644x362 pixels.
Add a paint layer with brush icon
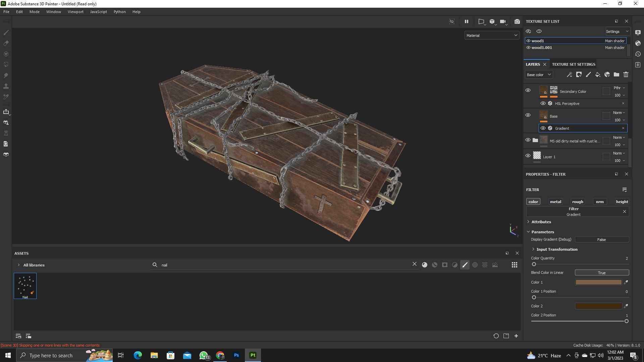588,75
